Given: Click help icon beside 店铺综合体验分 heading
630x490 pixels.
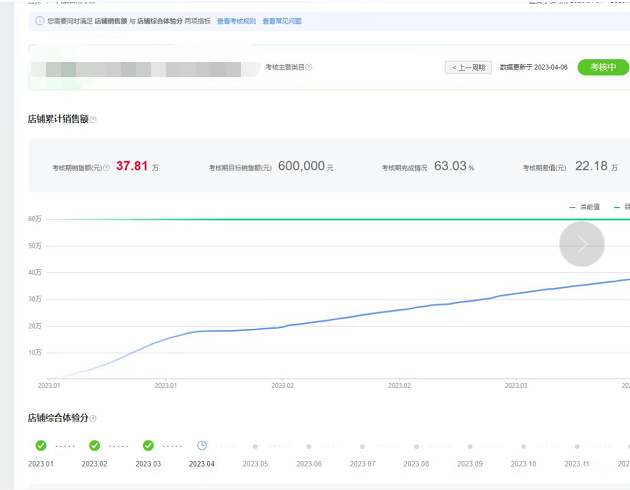Looking at the screenshot, I should pos(93,418).
